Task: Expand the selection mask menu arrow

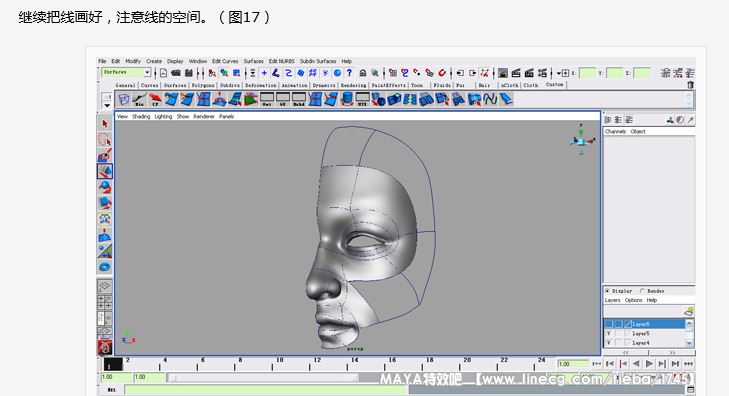Action: [x=252, y=73]
